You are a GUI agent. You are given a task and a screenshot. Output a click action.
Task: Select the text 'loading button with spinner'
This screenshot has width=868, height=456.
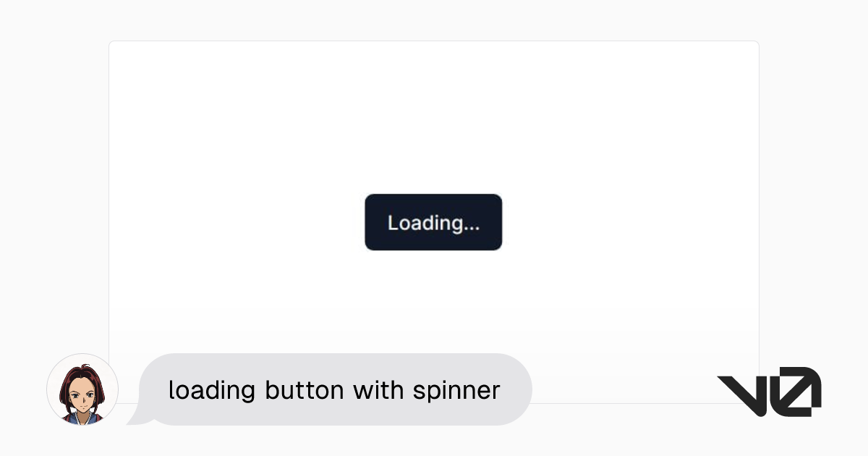coord(334,390)
